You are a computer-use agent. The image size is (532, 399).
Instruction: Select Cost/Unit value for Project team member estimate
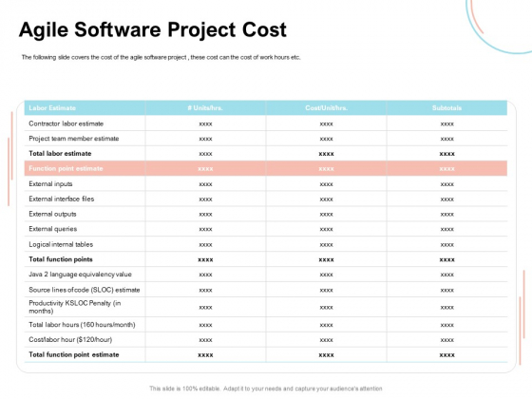[x=327, y=139]
